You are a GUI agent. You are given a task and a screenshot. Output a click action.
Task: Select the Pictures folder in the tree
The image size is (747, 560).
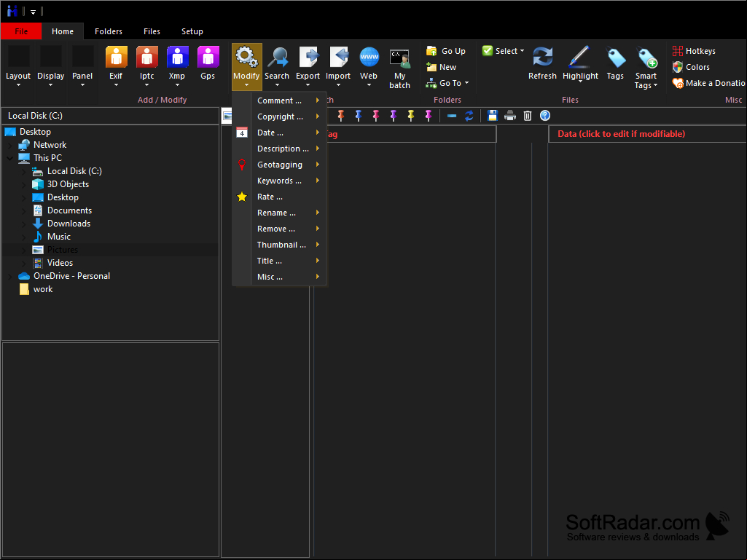click(63, 250)
